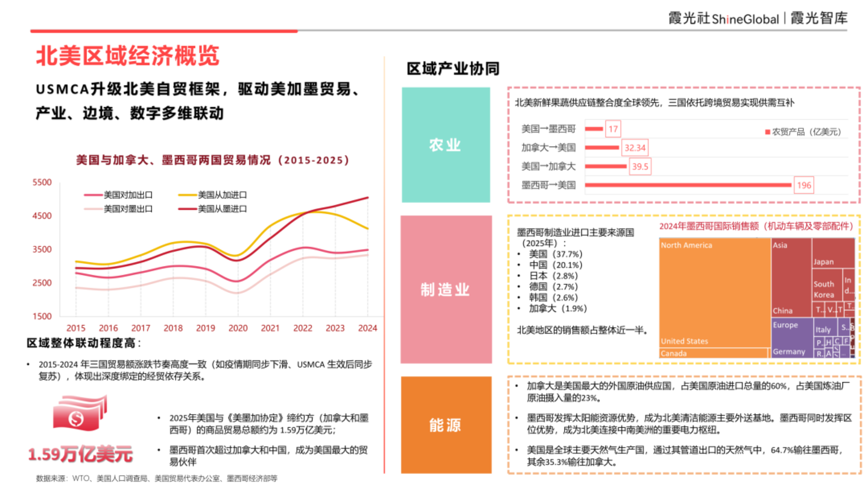The image size is (868, 489).
Task: Click the teal 农业 block
Action: pos(446,145)
